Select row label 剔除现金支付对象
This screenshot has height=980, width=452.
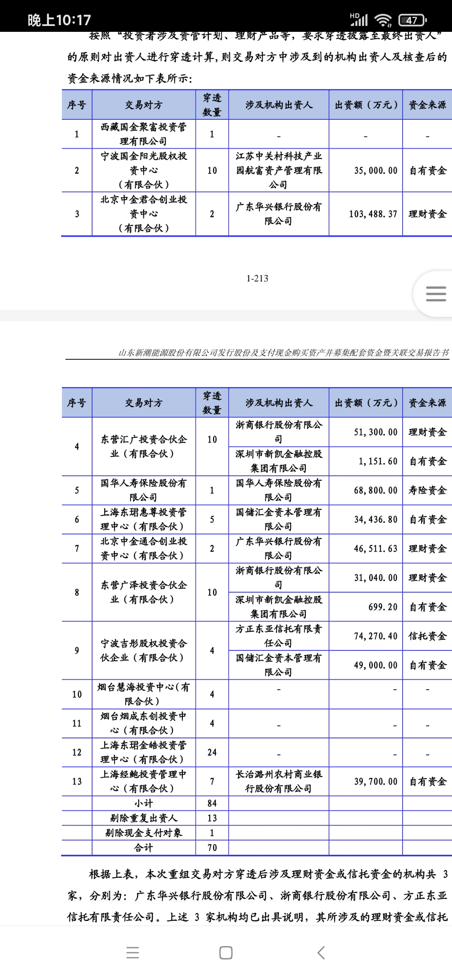click(144, 833)
